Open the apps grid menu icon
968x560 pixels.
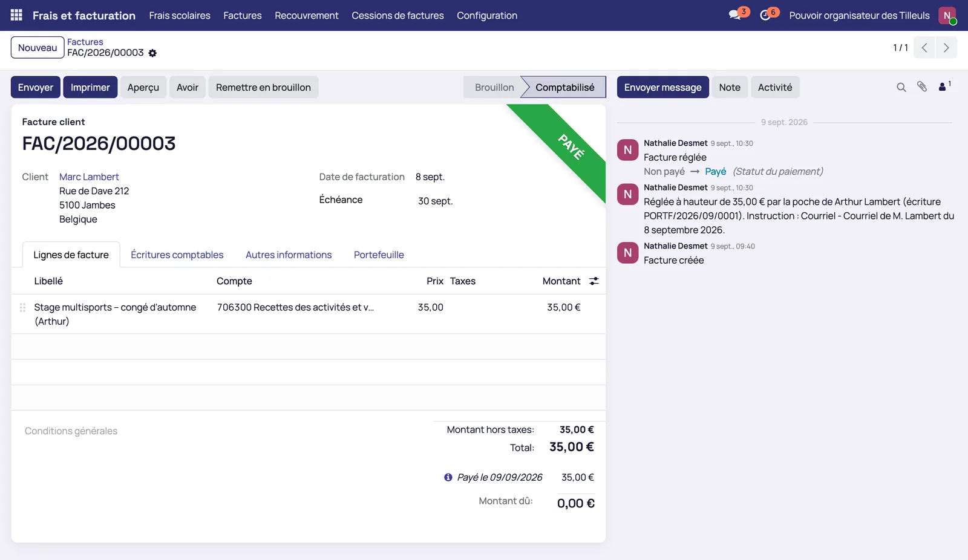[x=16, y=15]
